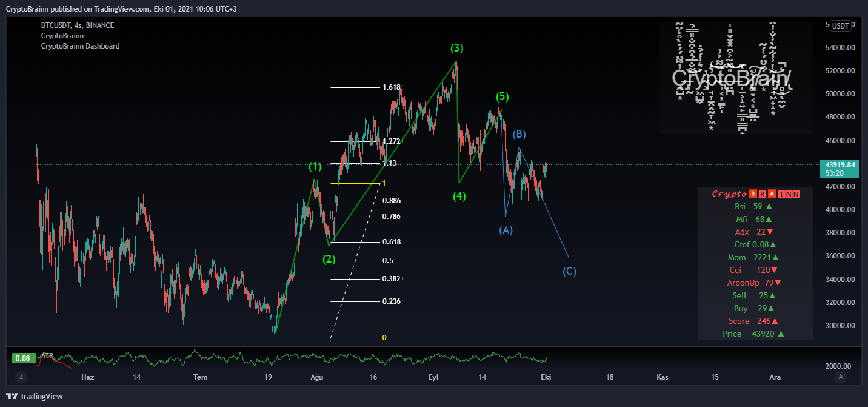This screenshot has height=407, width=868.
Task: Click the green wave (2) label
Action: [x=329, y=259]
